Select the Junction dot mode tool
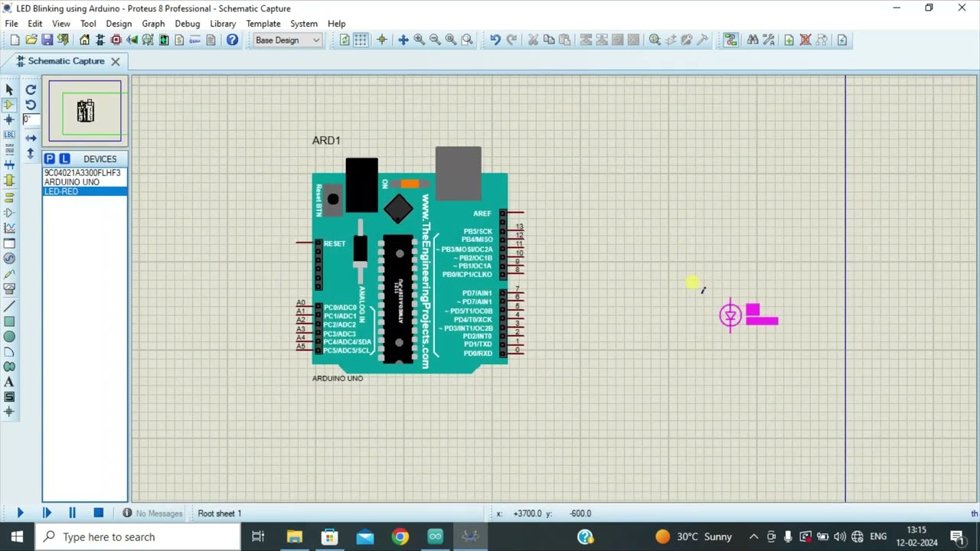The height and width of the screenshot is (551, 980). (9, 119)
